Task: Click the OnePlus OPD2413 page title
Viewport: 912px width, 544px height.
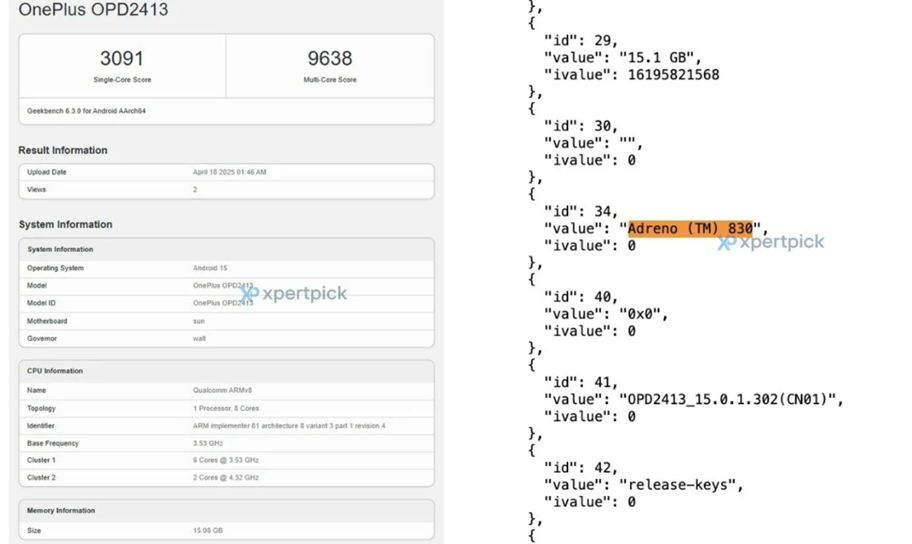Action: [93, 10]
